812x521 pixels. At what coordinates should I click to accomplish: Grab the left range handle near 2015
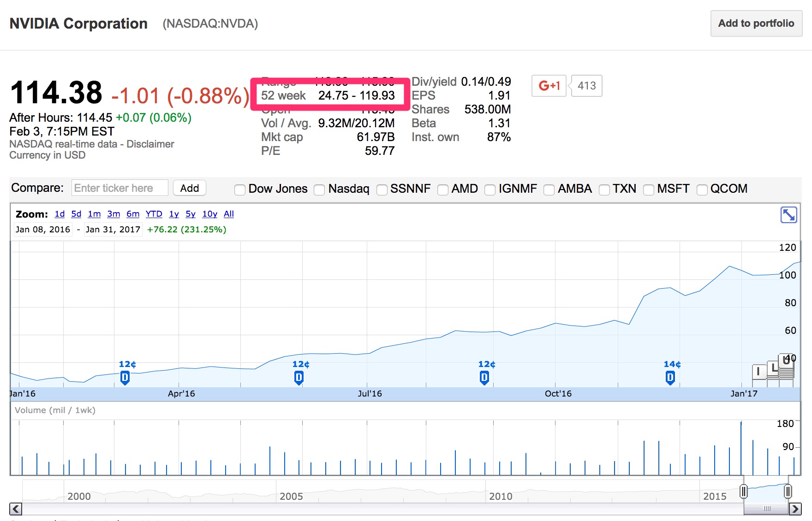point(743,491)
